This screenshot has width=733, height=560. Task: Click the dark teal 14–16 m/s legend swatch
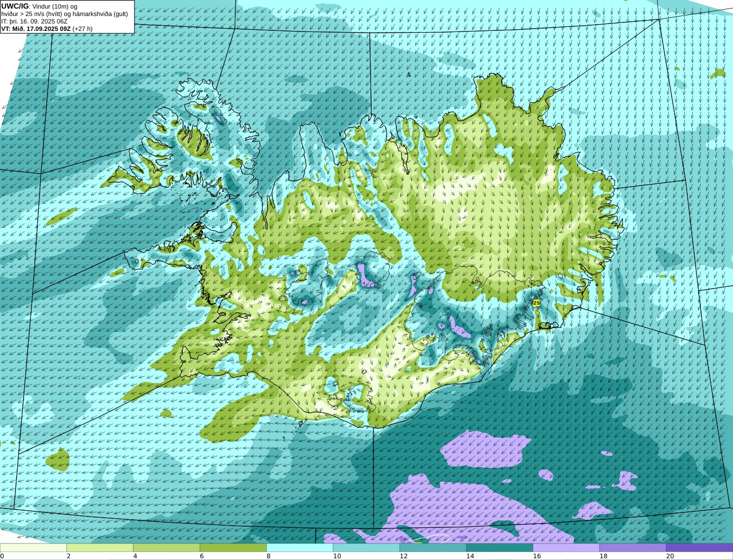[x=499, y=547]
